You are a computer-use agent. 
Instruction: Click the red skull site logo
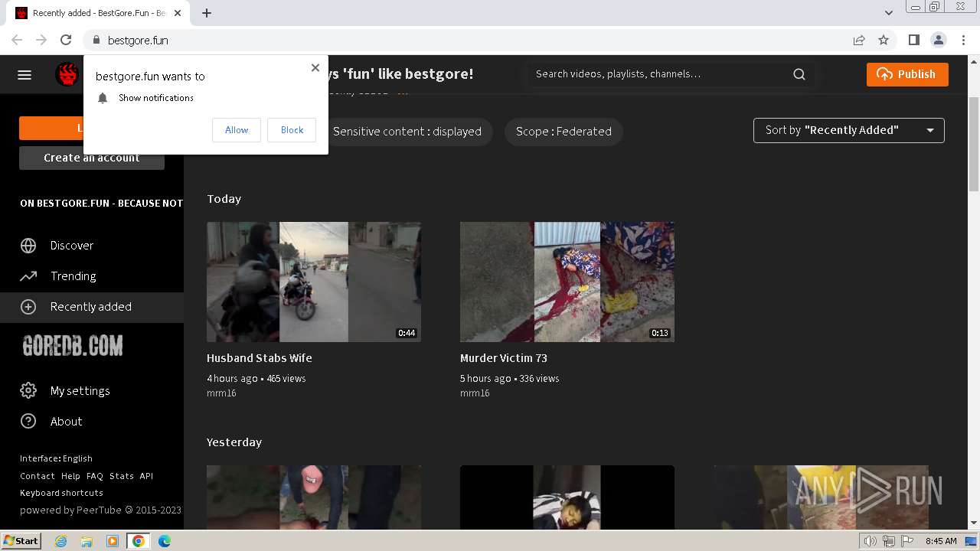pos(67,74)
